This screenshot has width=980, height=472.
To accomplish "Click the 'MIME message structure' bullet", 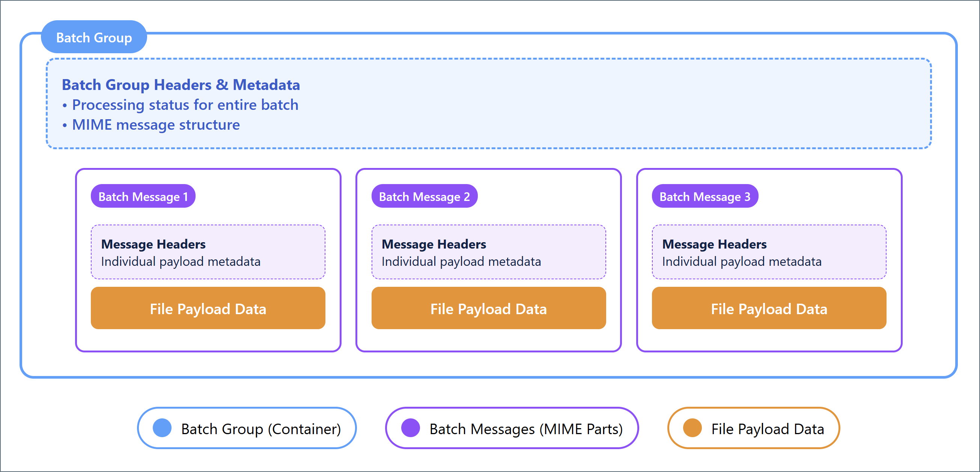I will pyautogui.click(x=156, y=124).
